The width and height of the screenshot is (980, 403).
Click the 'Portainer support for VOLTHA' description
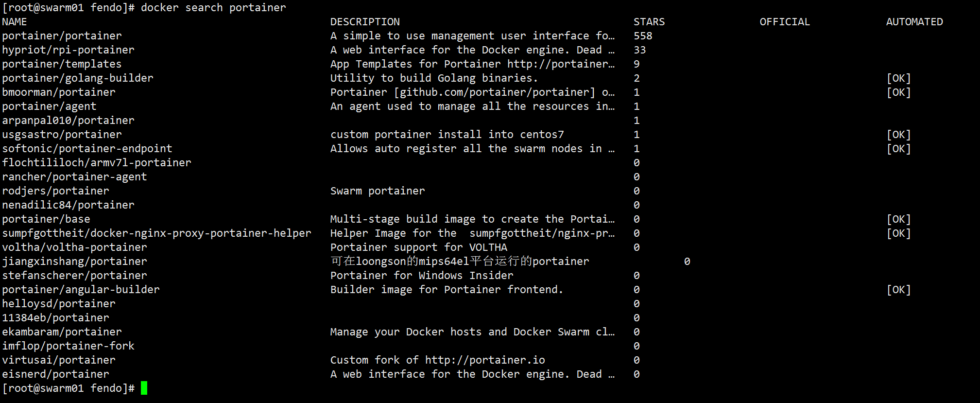[418, 247]
